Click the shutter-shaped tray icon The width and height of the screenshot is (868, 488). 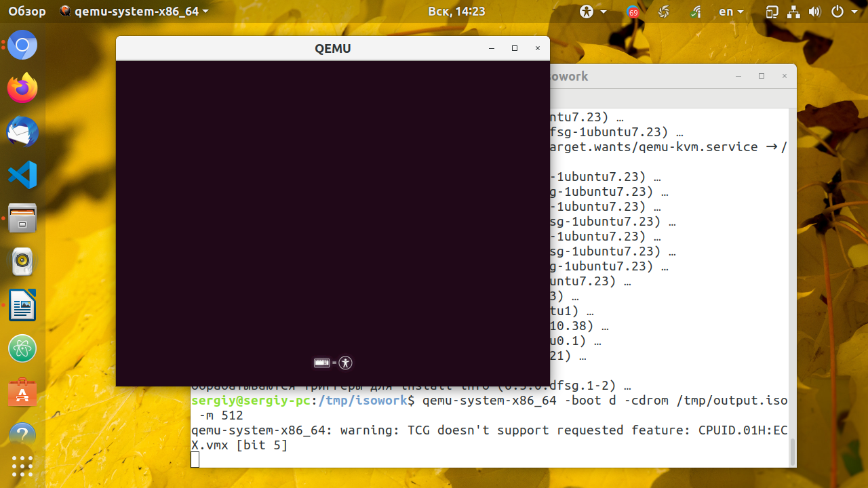pos(665,12)
